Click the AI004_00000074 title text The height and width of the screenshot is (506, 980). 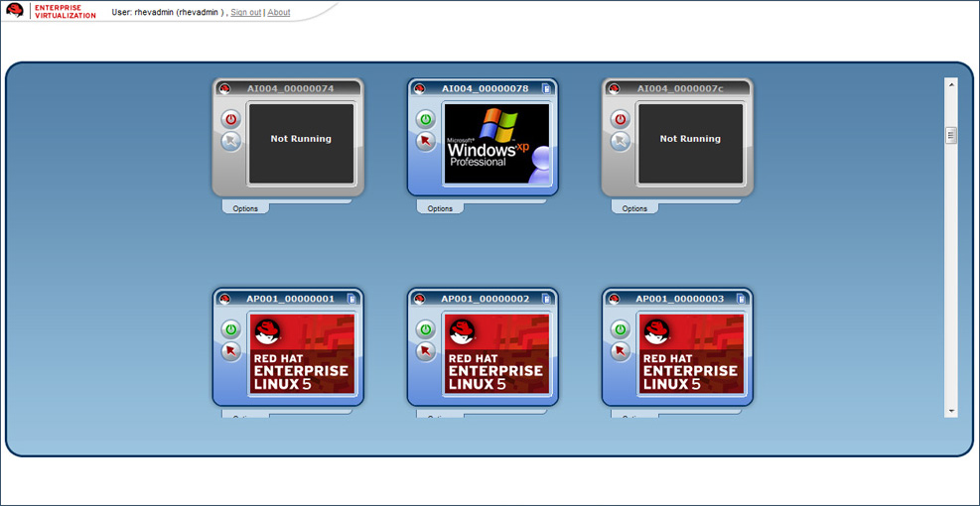coord(291,88)
